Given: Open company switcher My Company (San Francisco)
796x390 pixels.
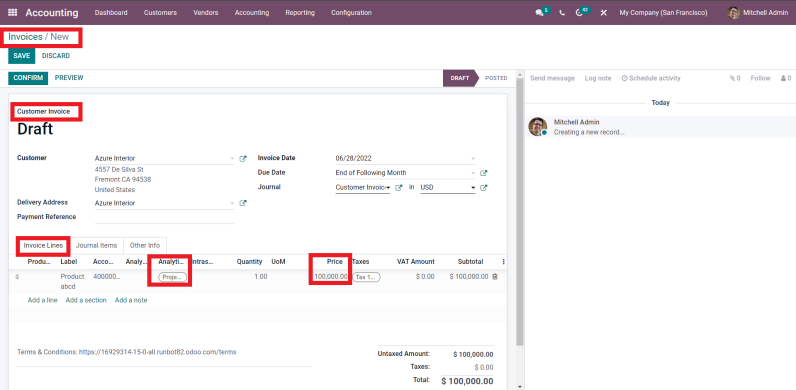Looking at the screenshot, I should click(x=663, y=13).
